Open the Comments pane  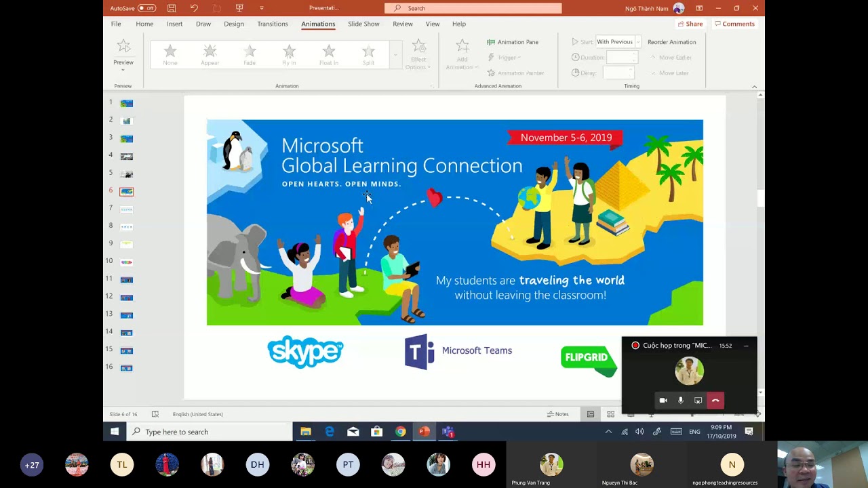pos(734,24)
